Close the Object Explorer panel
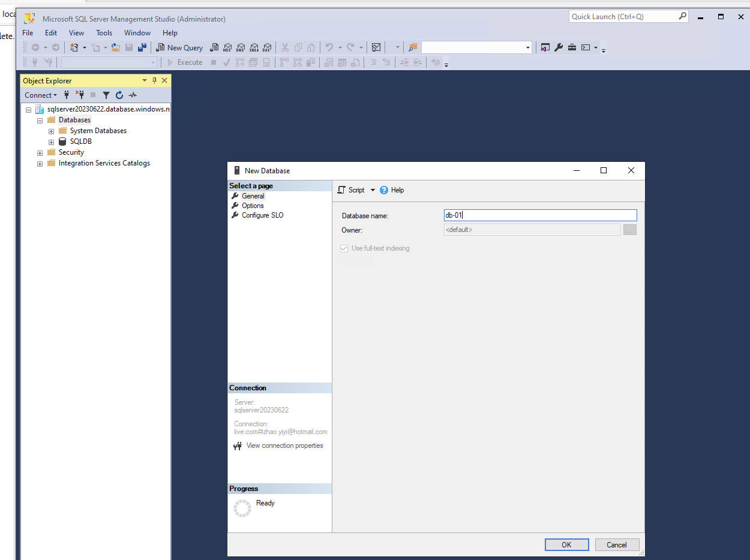Screen dimensions: 750x560 164,80
